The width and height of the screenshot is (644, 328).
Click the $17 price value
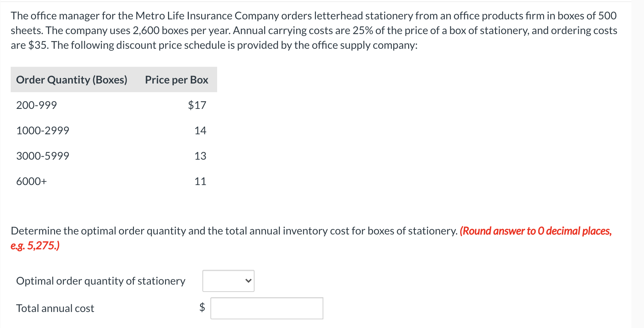pos(197,105)
